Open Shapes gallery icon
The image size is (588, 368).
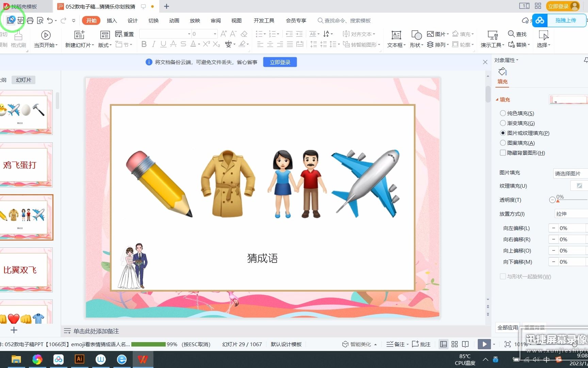coord(416,35)
